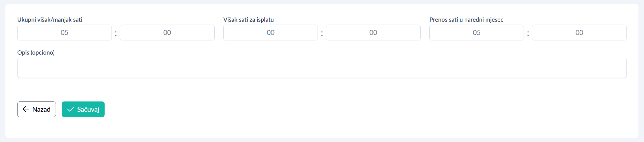644x142 pixels.
Task: Focus hours field under Ukupni višak/manjak sati
Action: pos(64,33)
